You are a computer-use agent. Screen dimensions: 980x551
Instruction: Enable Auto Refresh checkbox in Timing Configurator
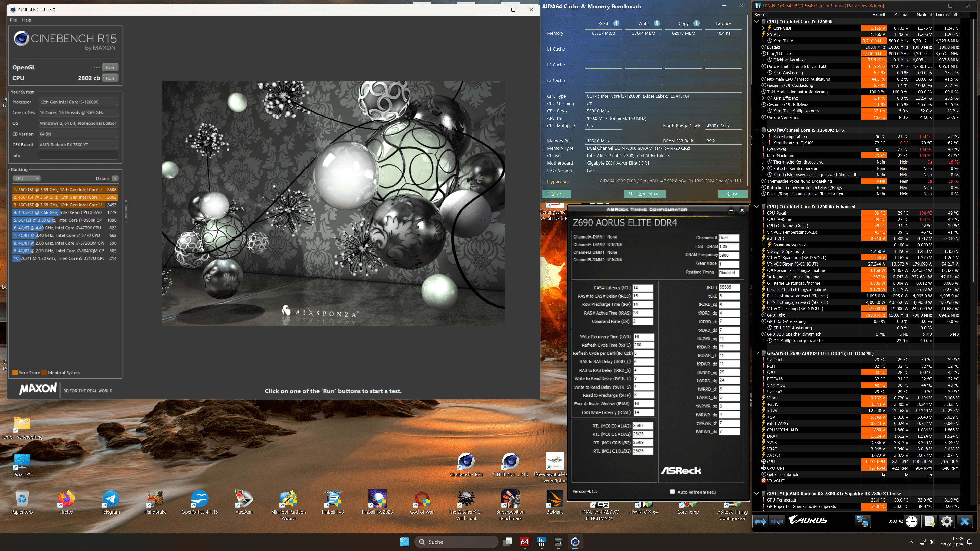click(672, 492)
